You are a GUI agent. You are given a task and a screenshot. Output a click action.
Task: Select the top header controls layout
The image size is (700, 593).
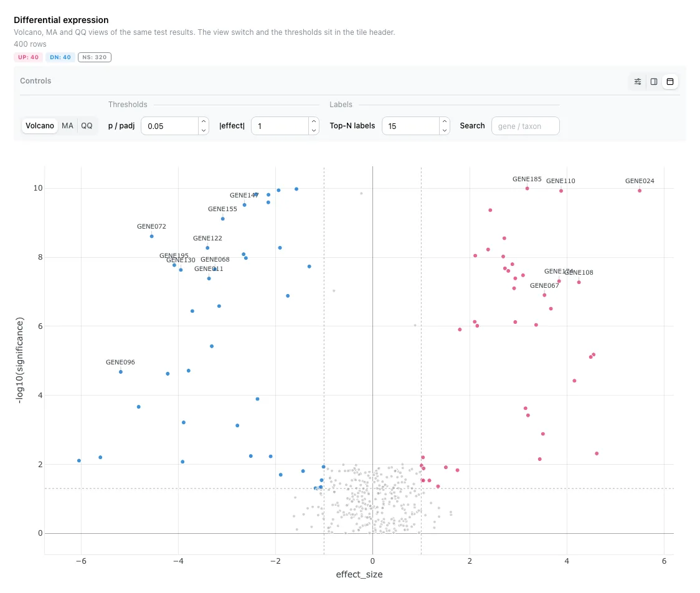tap(670, 81)
